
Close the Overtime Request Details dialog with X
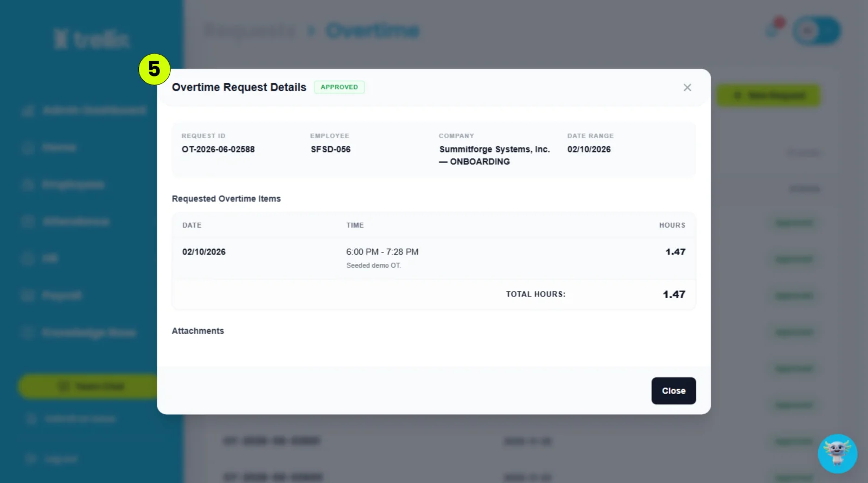[687, 87]
